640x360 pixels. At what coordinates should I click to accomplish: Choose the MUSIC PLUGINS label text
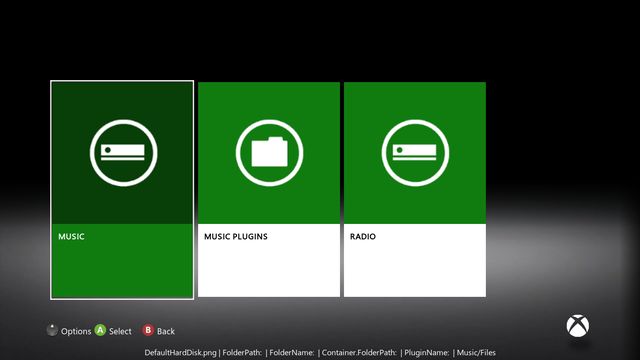pos(236,237)
